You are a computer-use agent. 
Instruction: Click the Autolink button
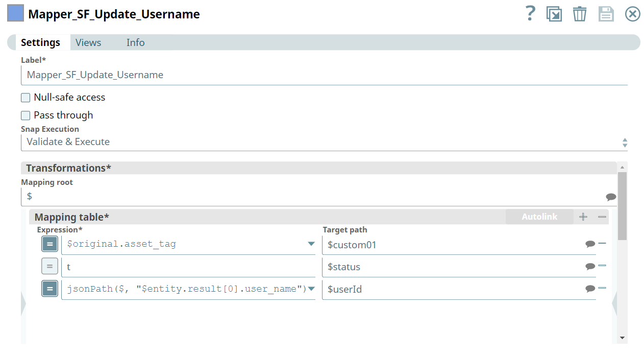click(539, 217)
